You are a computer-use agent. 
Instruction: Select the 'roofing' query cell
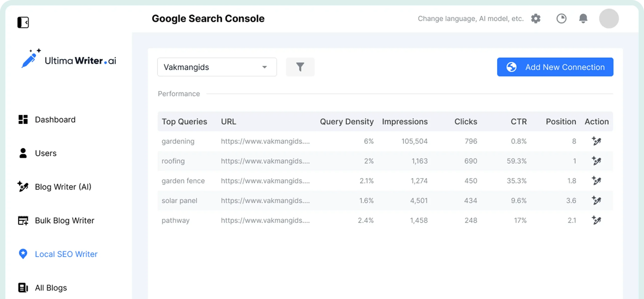pos(173,161)
